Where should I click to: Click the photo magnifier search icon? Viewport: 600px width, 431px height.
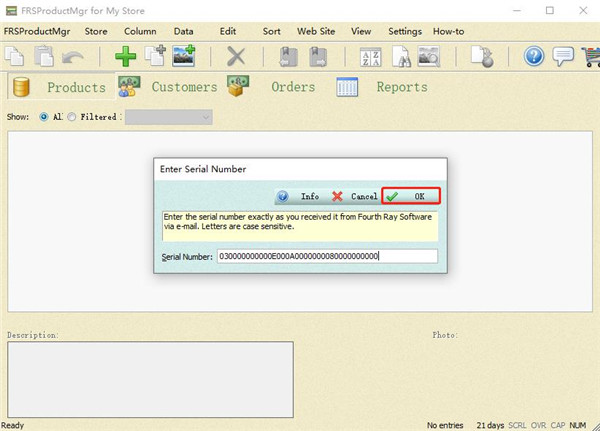click(x=429, y=57)
